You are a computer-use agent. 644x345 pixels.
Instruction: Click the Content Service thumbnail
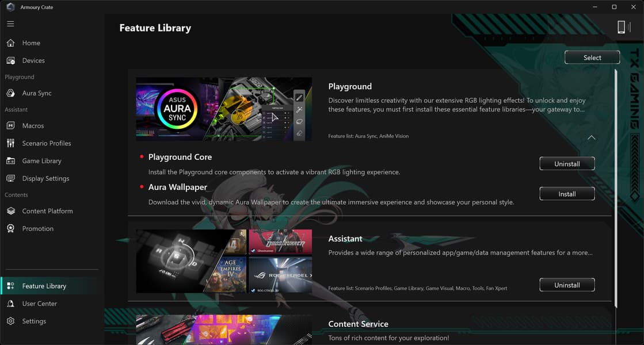pos(224,330)
